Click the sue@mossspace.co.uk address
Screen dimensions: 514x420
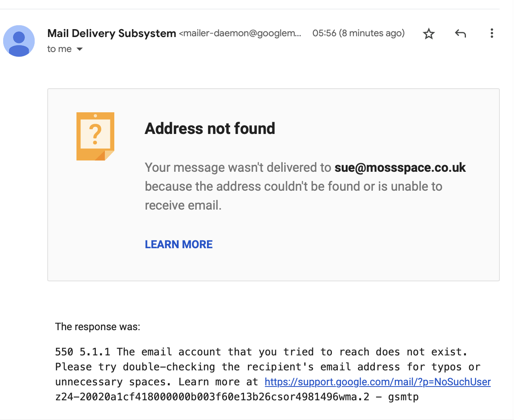click(x=400, y=167)
